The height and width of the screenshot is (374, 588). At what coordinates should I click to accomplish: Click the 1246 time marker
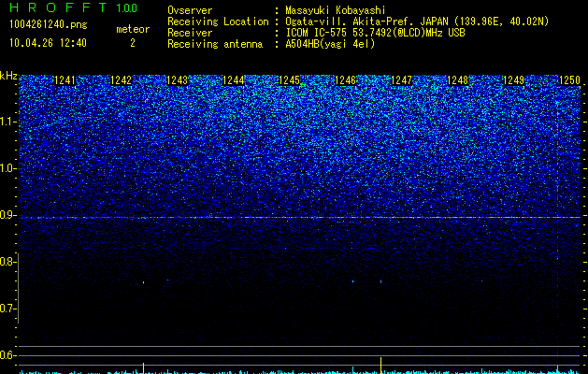pos(345,80)
